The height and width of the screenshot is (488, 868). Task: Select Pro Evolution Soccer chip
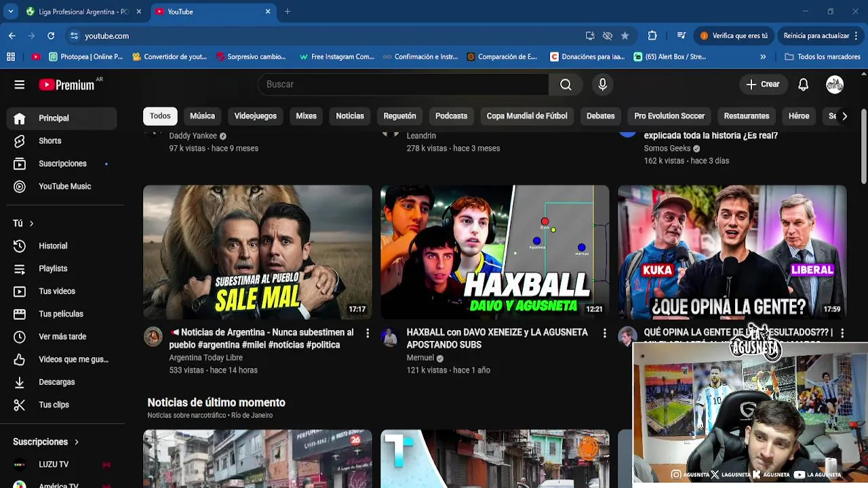pyautogui.click(x=669, y=116)
